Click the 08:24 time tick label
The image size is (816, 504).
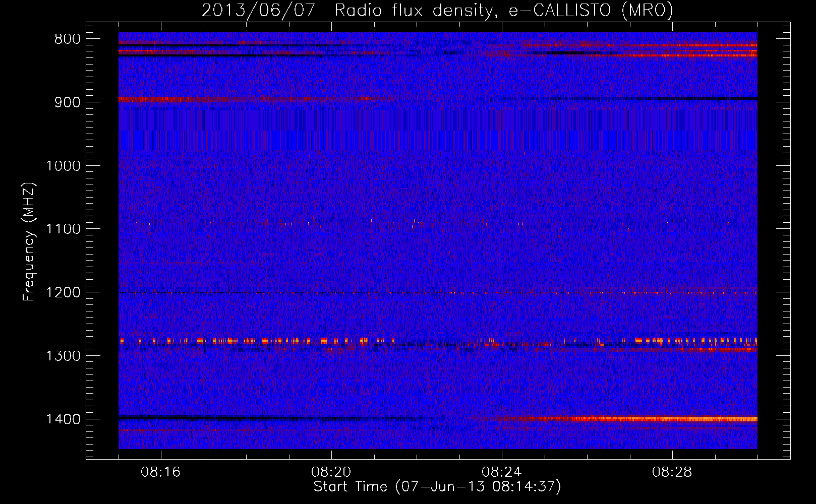tap(502, 472)
